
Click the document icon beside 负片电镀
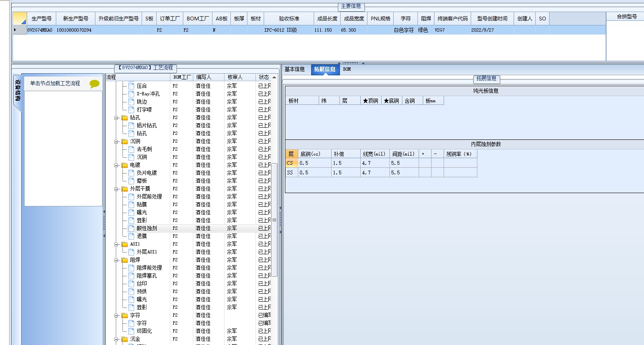[x=131, y=173]
